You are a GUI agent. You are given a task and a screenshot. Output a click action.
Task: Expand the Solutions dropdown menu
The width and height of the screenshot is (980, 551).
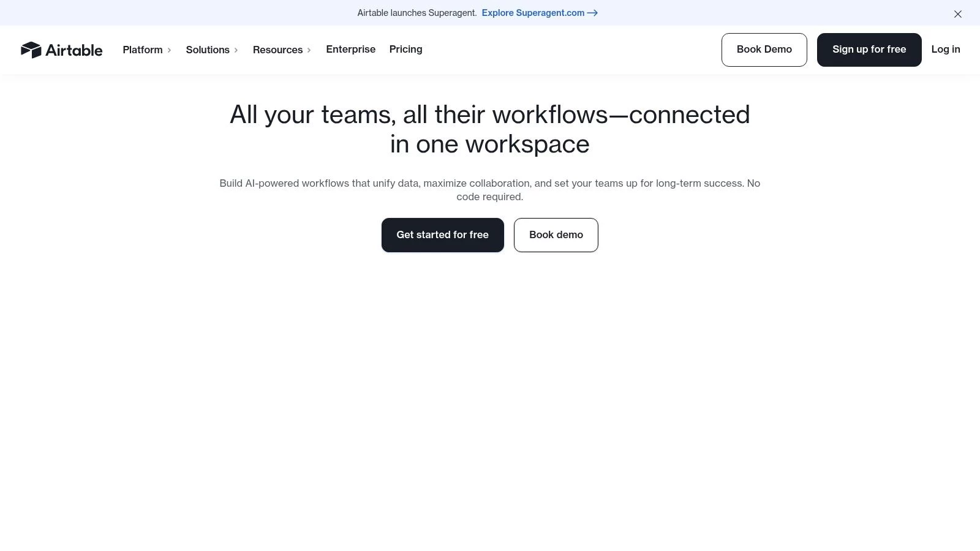[x=208, y=50]
